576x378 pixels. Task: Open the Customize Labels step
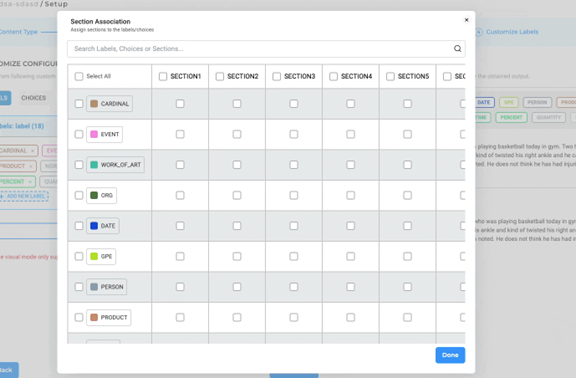pyautogui.click(x=512, y=32)
